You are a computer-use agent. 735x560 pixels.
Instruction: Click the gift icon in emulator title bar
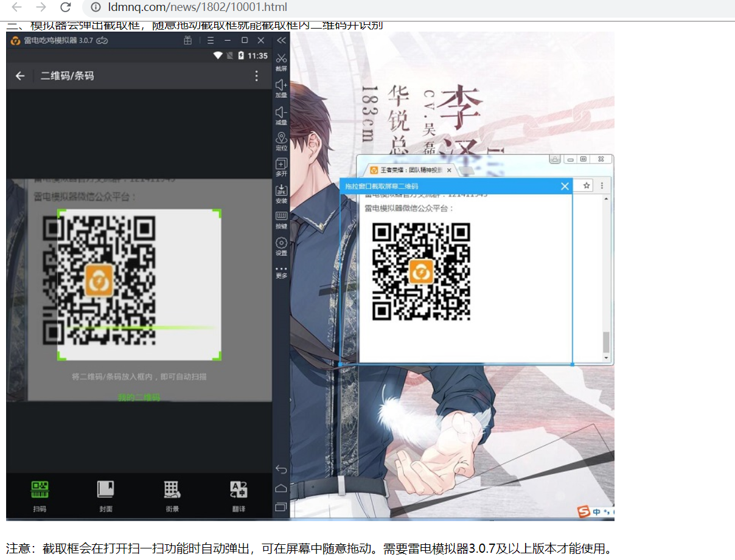[188, 40]
